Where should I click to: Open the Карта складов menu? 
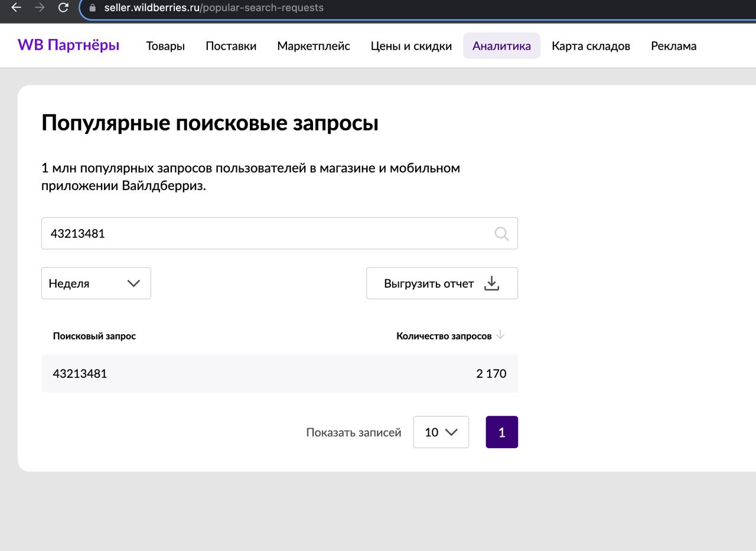591,46
